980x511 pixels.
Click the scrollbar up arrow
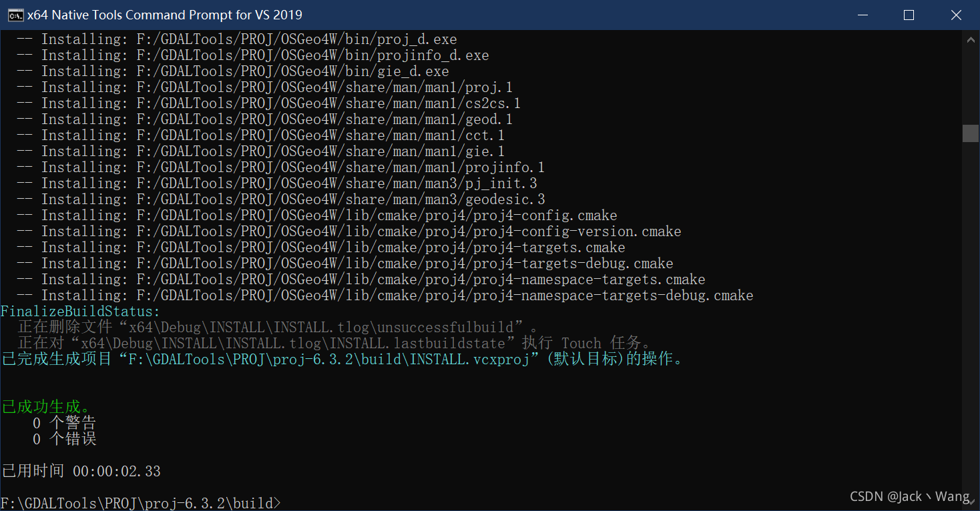(971, 39)
